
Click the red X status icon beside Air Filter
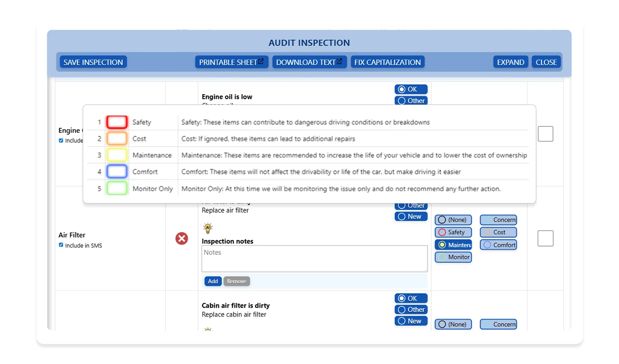(x=182, y=238)
